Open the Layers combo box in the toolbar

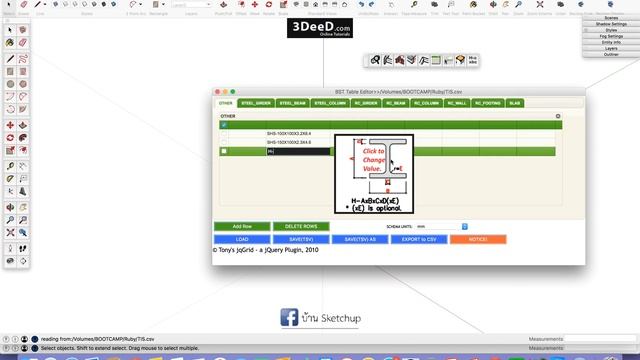191,4
